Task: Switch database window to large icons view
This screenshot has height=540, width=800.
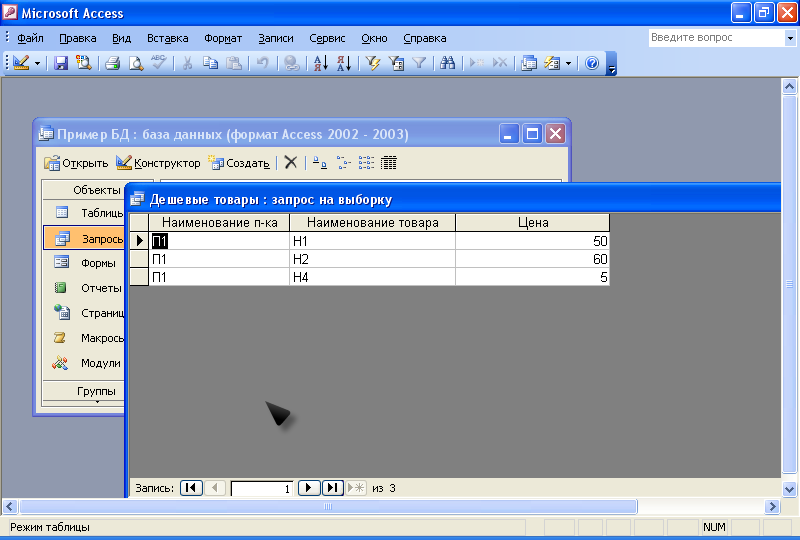Action: click(x=320, y=163)
